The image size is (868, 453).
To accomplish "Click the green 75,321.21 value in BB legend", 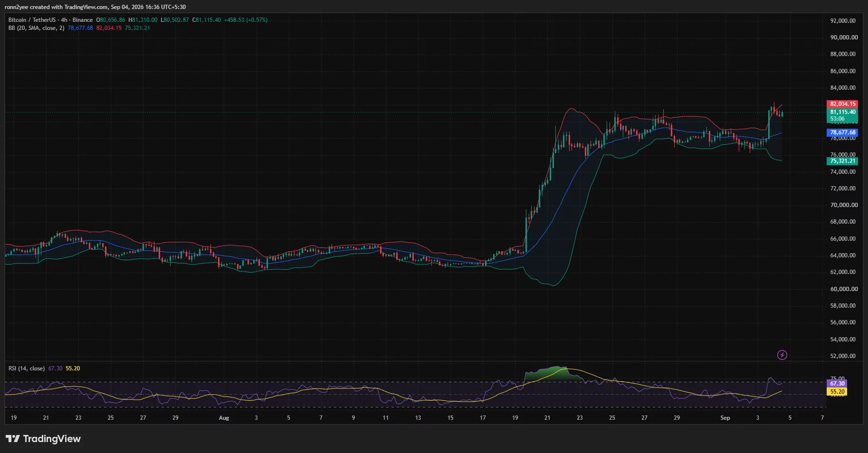I will [x=137, y=28].
